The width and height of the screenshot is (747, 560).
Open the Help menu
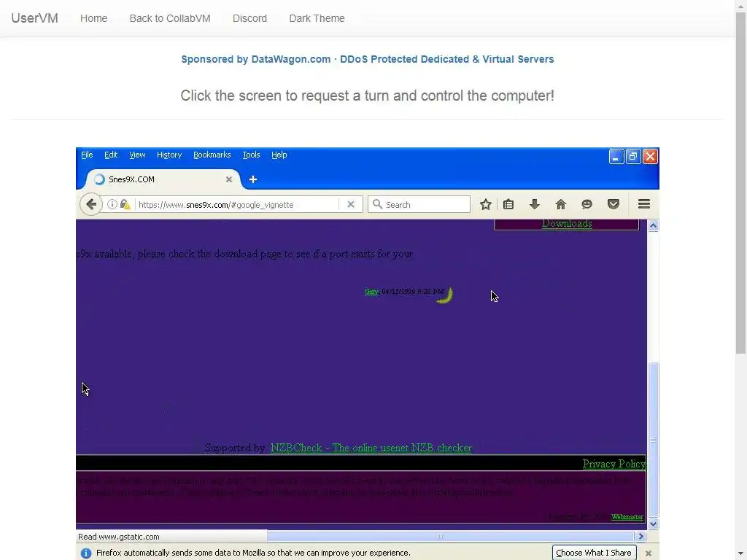pos(279,155)
